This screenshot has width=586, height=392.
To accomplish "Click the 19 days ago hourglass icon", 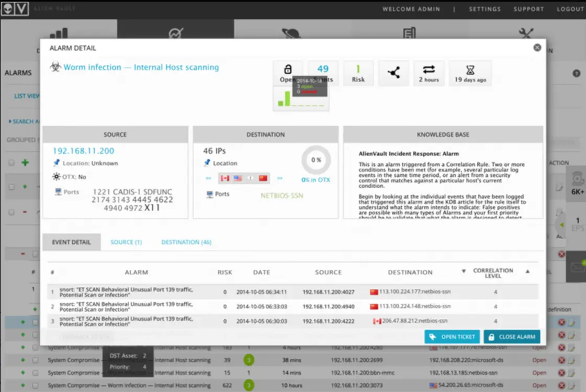I will 470,73.
